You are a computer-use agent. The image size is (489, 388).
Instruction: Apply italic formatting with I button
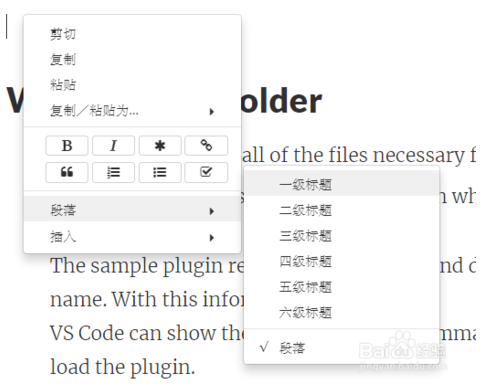pos(113,145)
